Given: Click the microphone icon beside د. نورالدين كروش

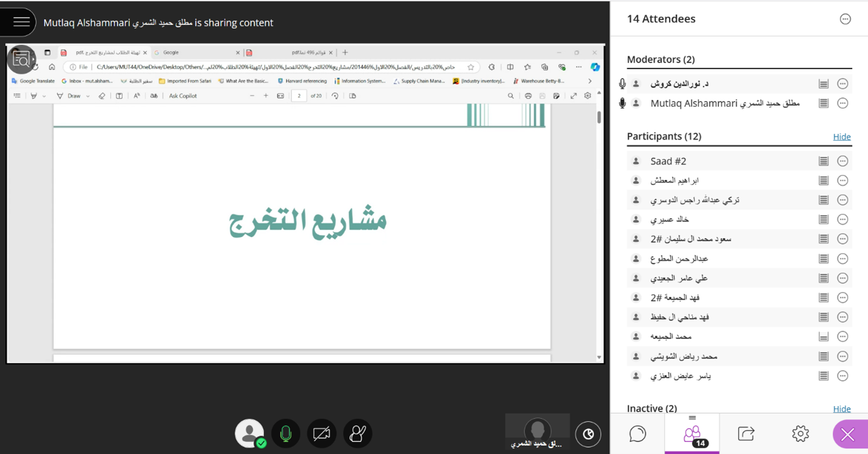Looking at the screenshot, I should click(622, 84).
